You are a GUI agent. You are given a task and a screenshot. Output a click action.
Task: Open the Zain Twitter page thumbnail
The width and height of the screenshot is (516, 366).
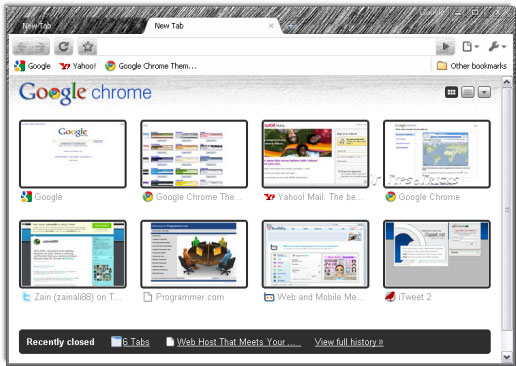(x=73, y=254)
